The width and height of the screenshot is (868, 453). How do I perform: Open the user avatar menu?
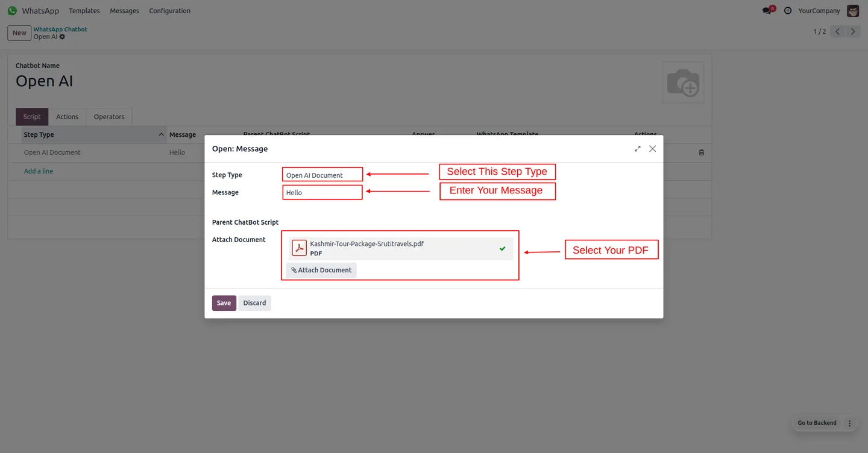tap(853, 11)
